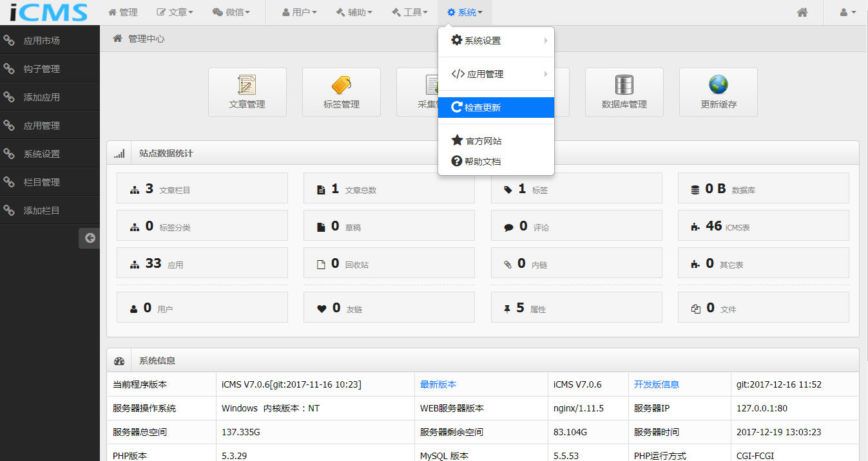Open the 文章管理 notepad icon shortcut
This screenshot has width=868, height=461.
[247, 85]
